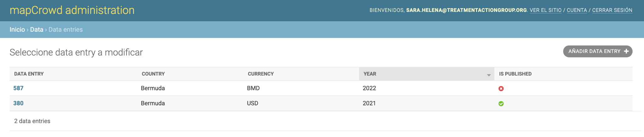
Task: Click the Ver el sitio link
Action: [546, 10]
